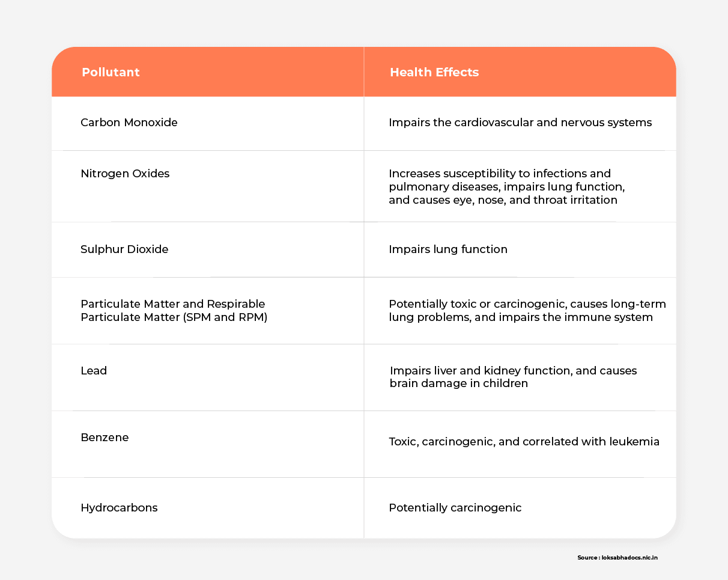The image size is (728, 580).
Task: Choose the Sulphur Dioxide pollutant entry
Action: (124, 249)
